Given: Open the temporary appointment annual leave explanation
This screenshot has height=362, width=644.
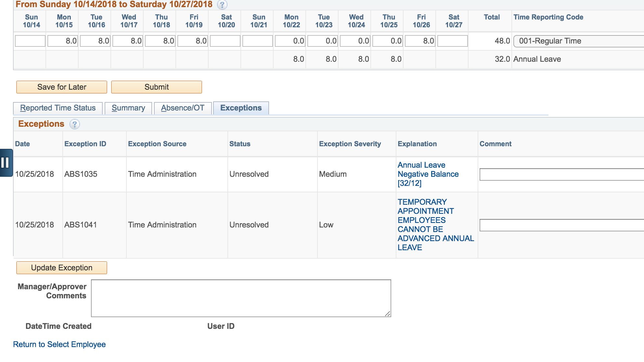Looking at the screenshot, I should [x=435, y=224].
